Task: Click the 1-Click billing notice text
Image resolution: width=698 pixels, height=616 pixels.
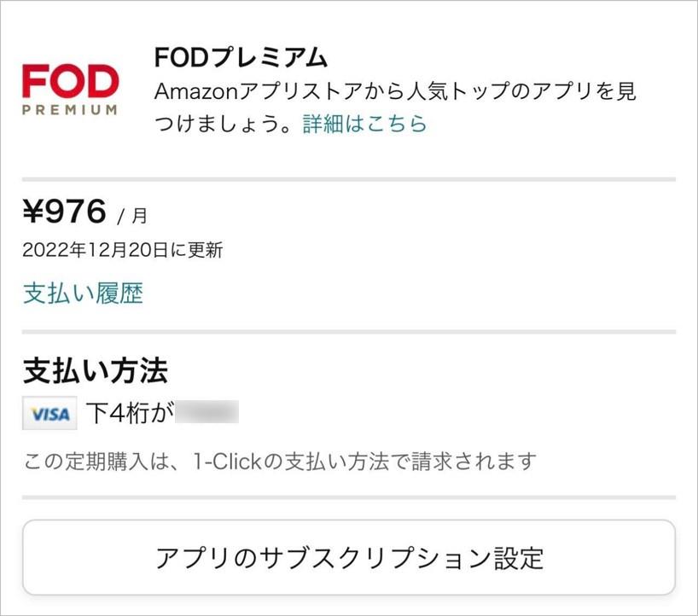Action: 280,462
